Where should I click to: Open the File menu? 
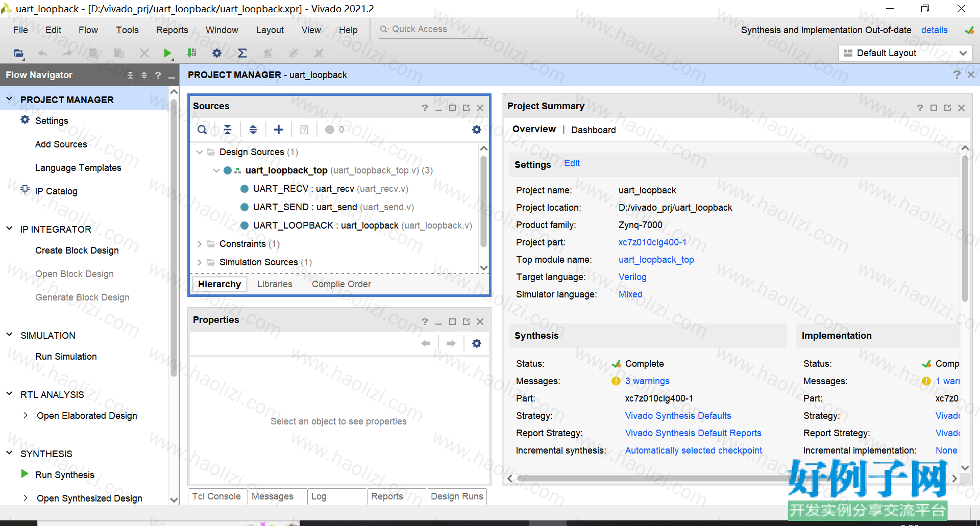[x=20, y=30]
